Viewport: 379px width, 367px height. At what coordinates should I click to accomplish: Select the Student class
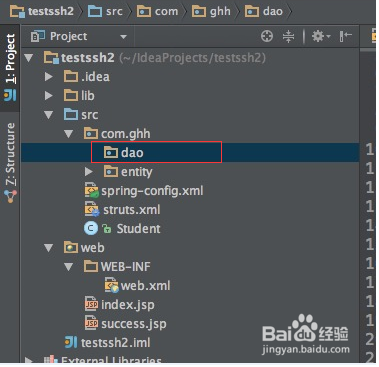(x=122, y=229)
